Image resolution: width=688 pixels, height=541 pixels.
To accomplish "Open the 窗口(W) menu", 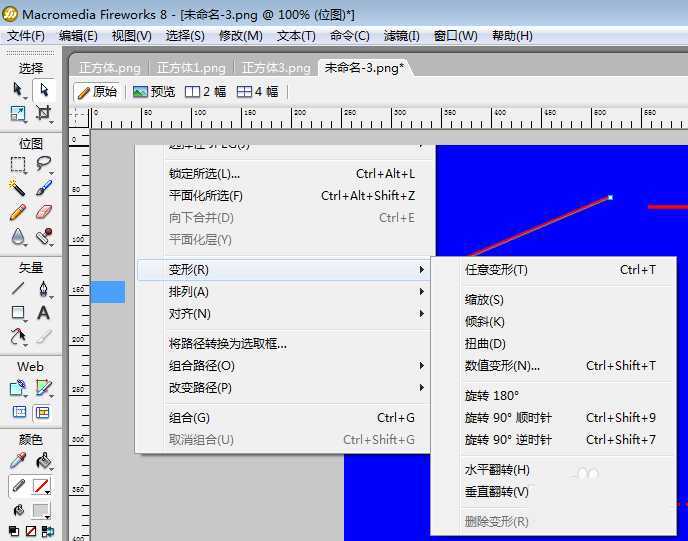I will point(455,36).
